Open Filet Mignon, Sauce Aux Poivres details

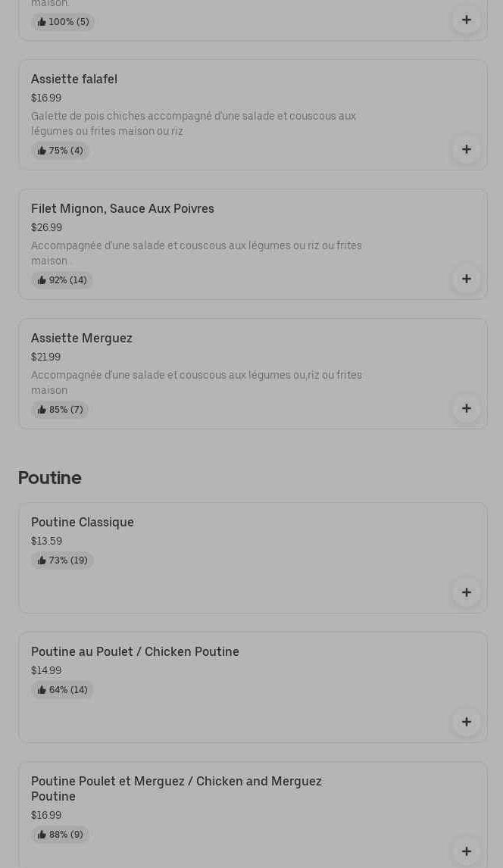[x=123, y=209]
